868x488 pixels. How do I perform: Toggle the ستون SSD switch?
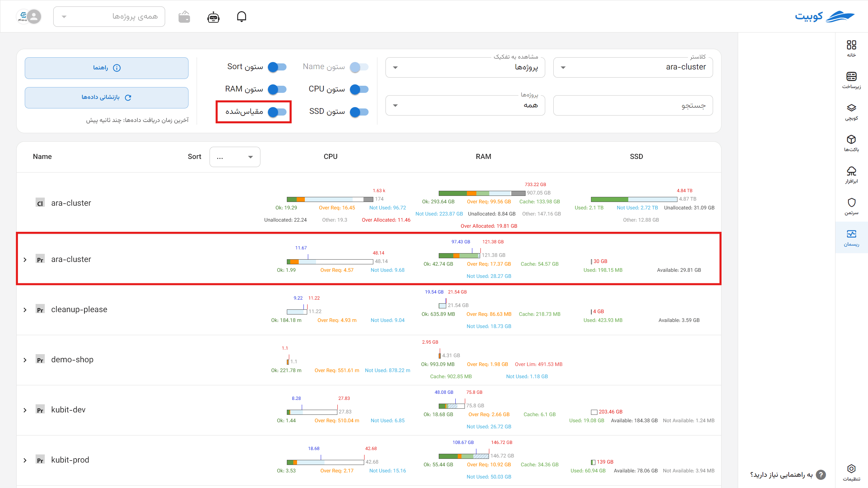pos(359,112)
